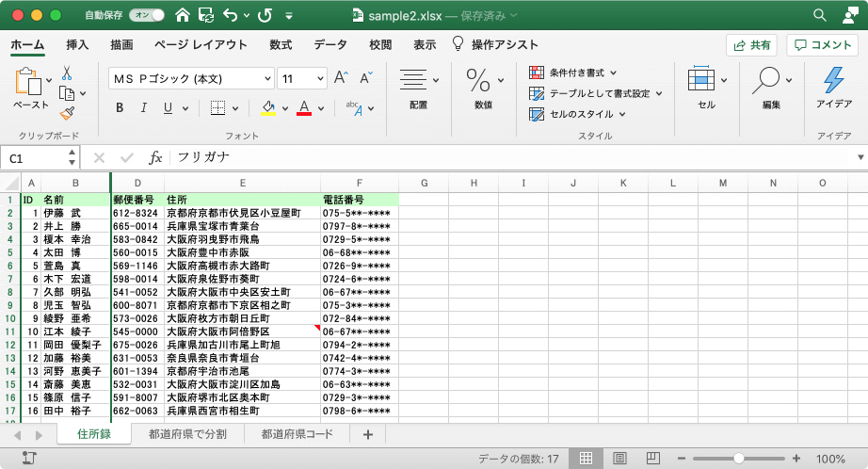The height and width of the screenshot is (469, 868).
Task: Confirm formula entry with checkmark icon
Action: tap(127, 158)
